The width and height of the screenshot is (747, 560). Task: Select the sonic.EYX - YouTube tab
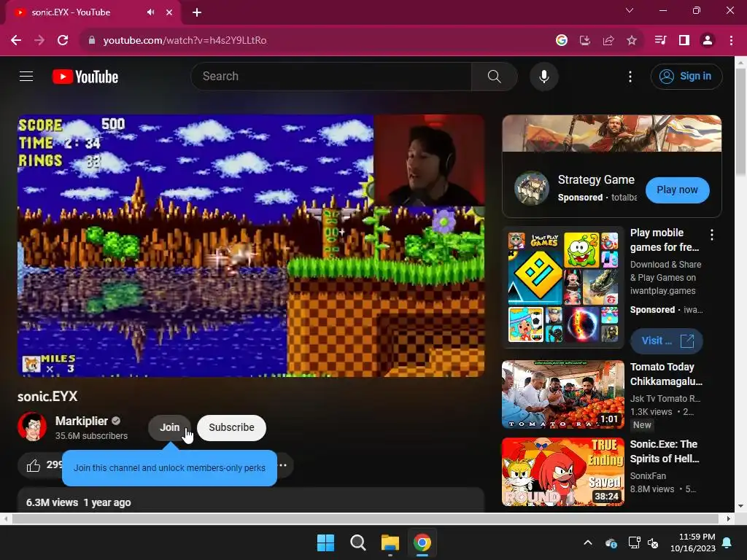(94, 12)
